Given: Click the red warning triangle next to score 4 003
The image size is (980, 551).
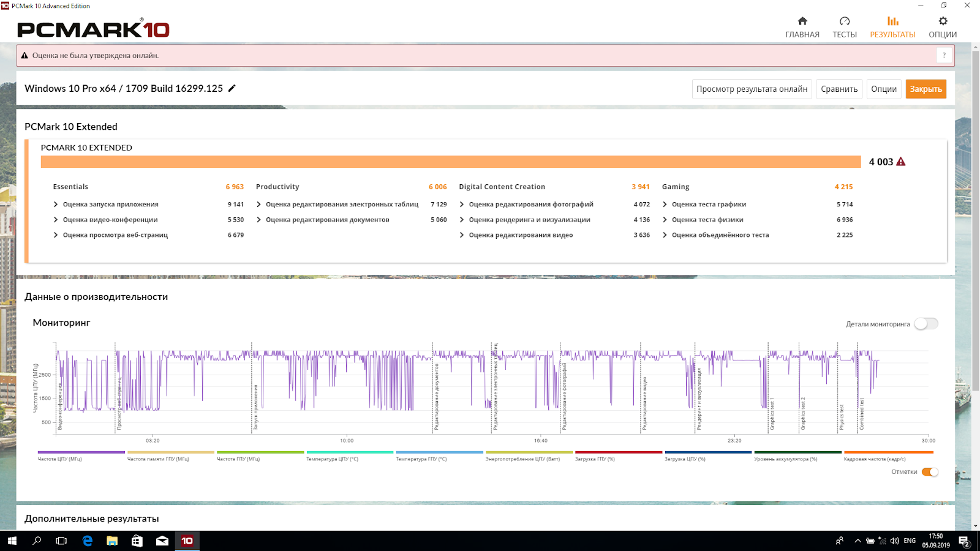Looking at the screenshot, I should click(x=900, y=162).
